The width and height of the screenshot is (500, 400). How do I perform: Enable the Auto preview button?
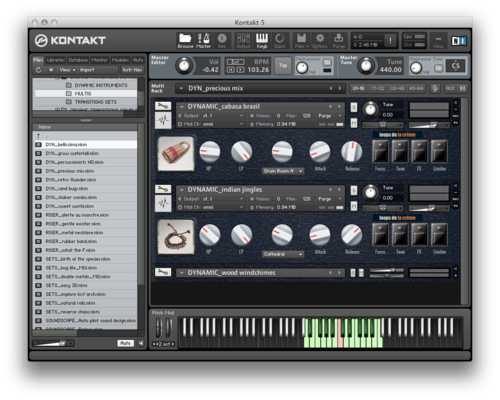[125, 343]
